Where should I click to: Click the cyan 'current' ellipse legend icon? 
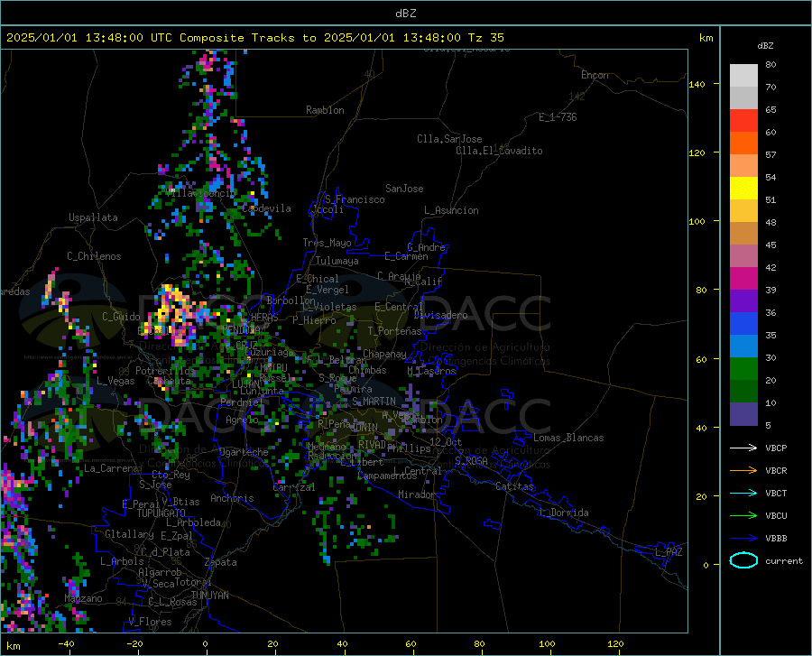(x=743, y=560)
